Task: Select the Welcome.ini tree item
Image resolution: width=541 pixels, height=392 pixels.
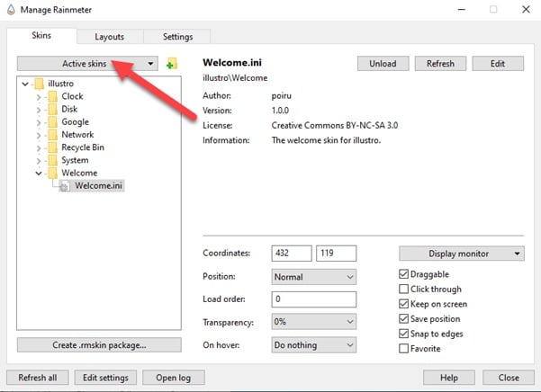Action: click(x=98, y=186)
